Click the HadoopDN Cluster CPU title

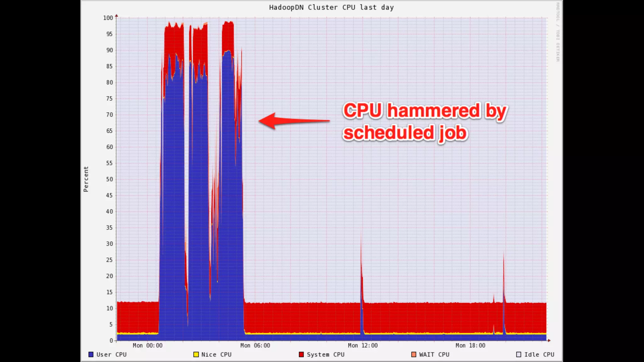pyautogui.click(x=331, y=7)
